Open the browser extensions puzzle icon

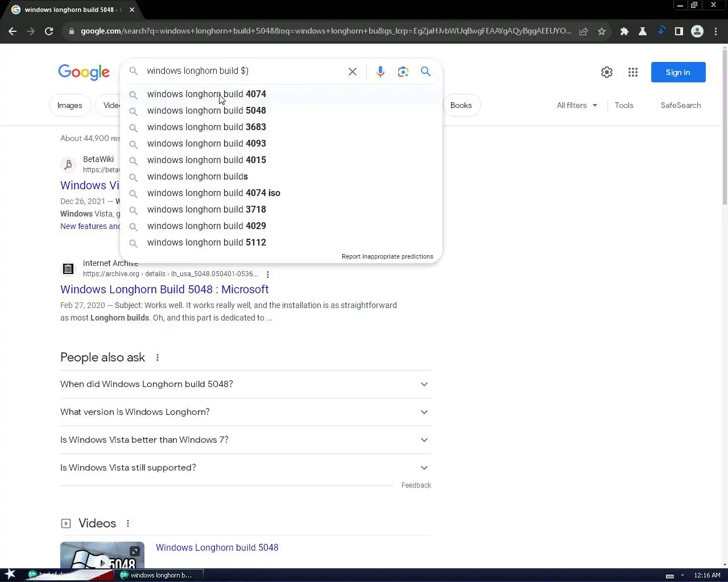click(x=624, y=31)
